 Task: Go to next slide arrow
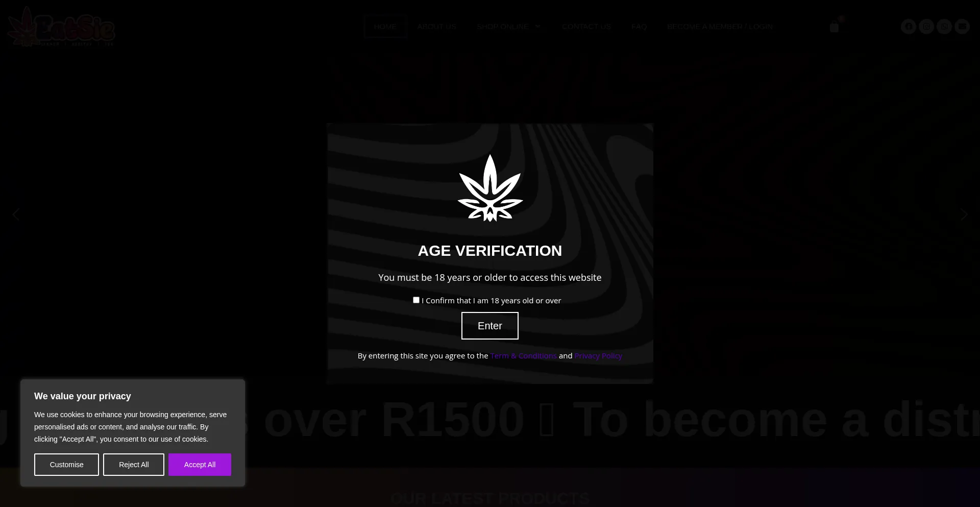tap(964, 214)
